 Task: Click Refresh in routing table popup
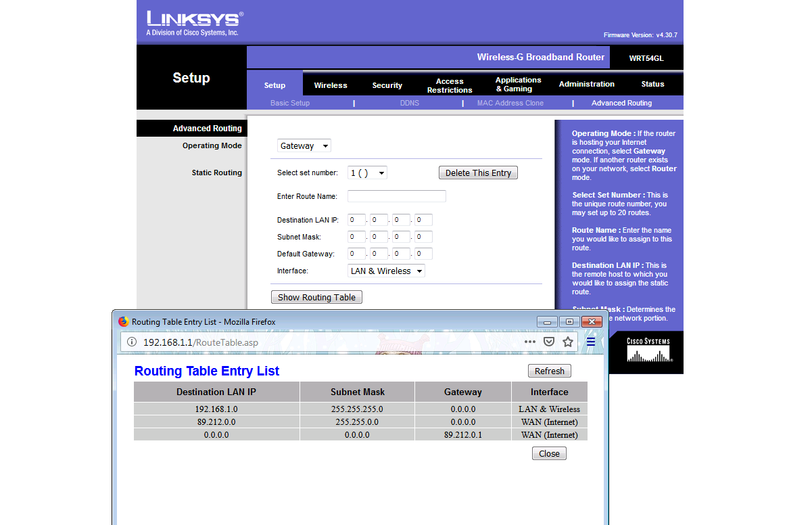point(550,371)
